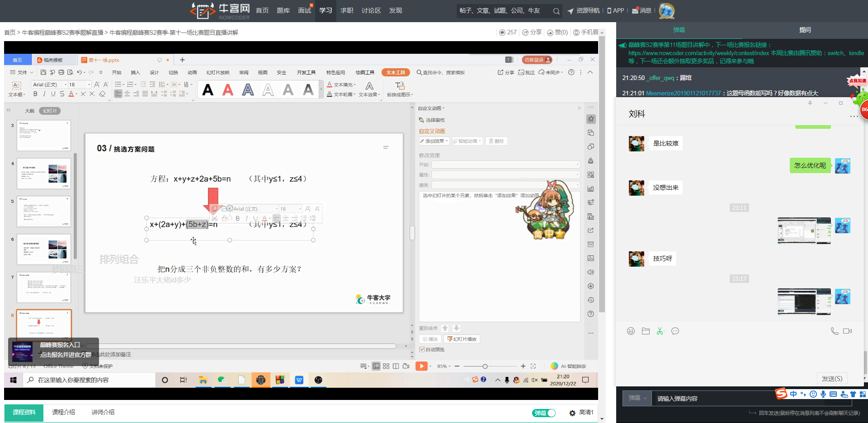The image size is (868, 423).
Task: Click custom animation star icon in side strip
Action: pos(591,119)
